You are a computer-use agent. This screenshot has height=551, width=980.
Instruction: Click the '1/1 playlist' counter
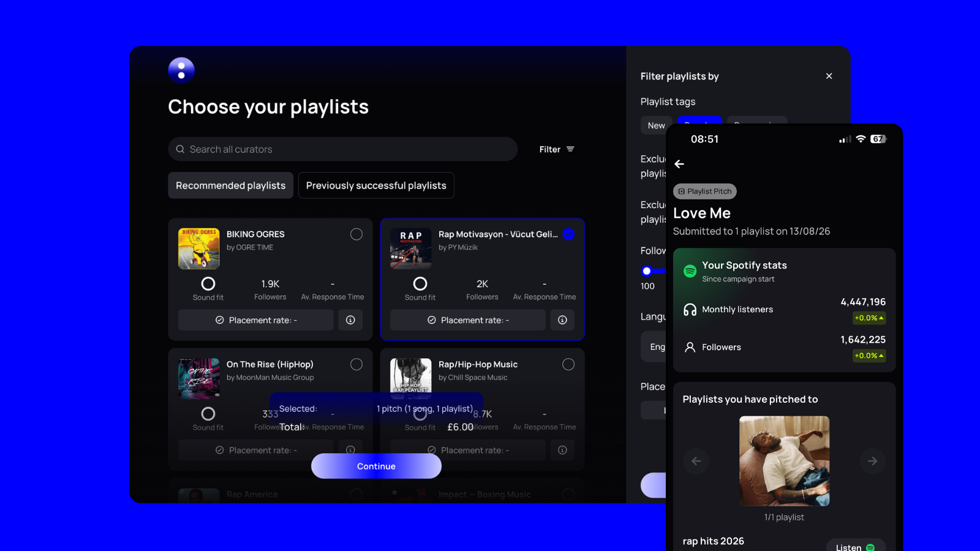785,517
